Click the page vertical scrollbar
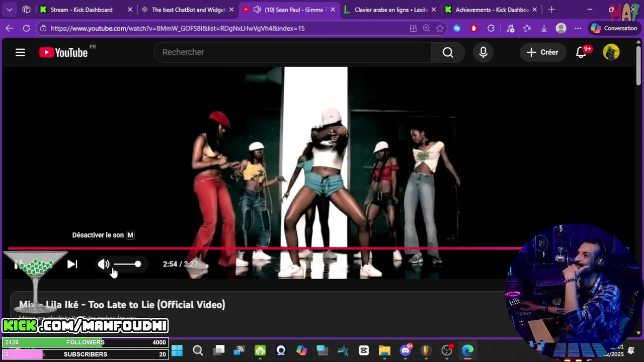The width and height of the screenshot is (644, 362). click(x=638, y=65)
